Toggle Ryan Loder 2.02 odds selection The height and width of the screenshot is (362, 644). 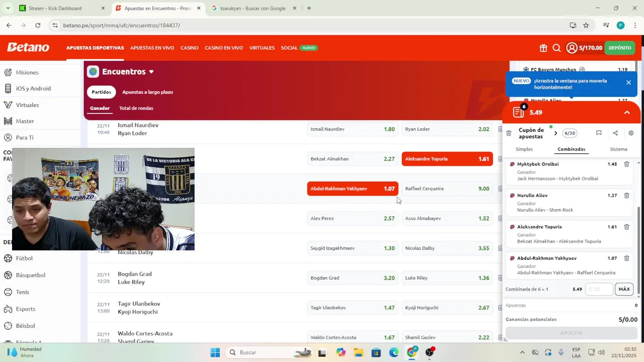click(447, 129)
